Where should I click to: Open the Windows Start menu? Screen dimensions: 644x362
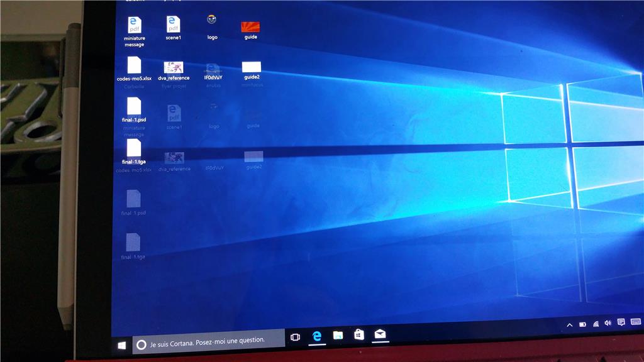point(121,346)
